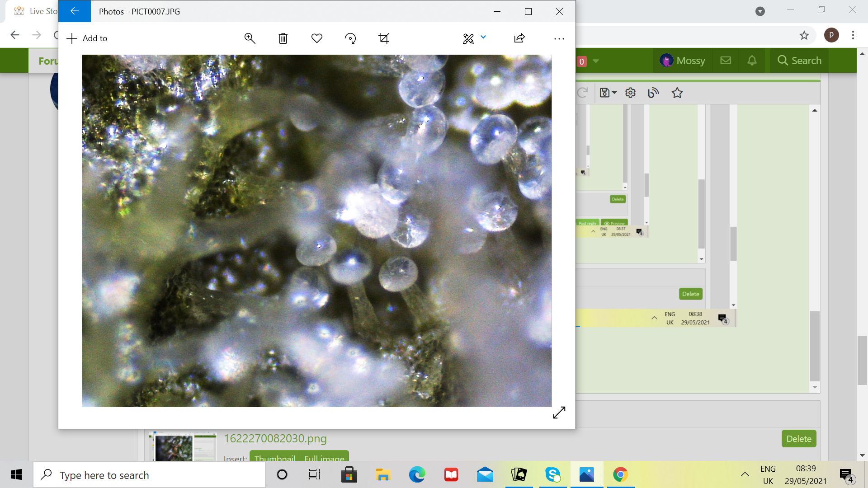Switch to Chrome on taskbar
The width and height of the screenshot is (868, 488).
pos(621,475)
